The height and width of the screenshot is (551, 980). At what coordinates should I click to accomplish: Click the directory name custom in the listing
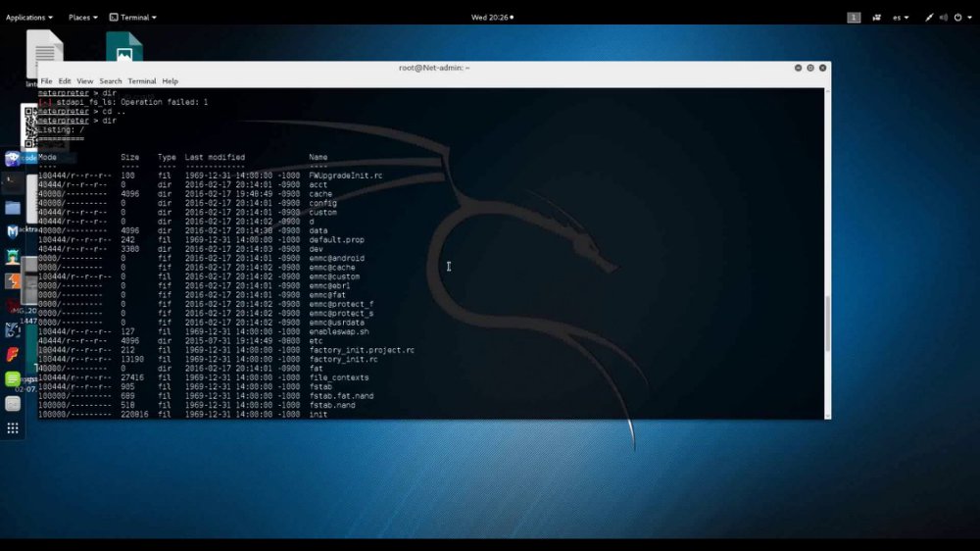click(x=323, y=213)
